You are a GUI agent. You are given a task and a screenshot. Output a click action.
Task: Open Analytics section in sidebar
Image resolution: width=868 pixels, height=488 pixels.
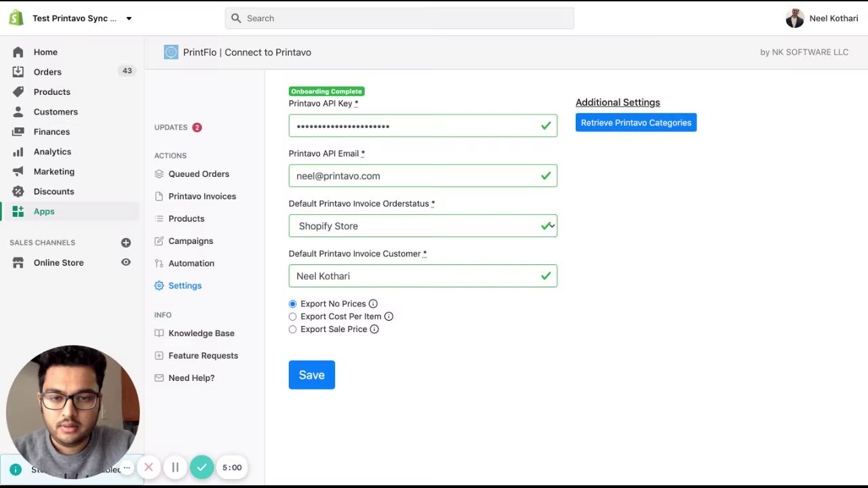click(52, 152)
